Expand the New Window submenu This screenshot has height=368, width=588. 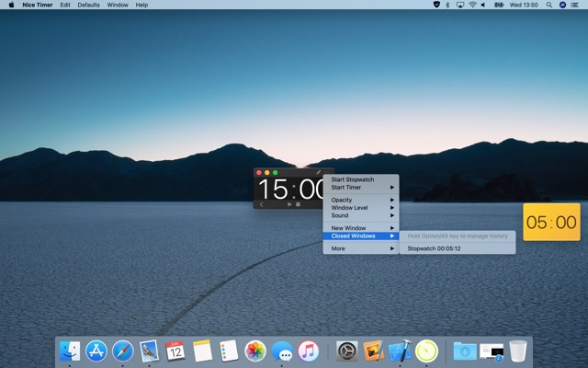coord(361,228)
